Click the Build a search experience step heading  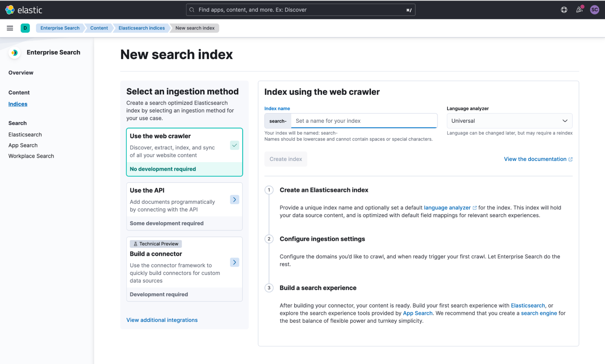point(318,288)
